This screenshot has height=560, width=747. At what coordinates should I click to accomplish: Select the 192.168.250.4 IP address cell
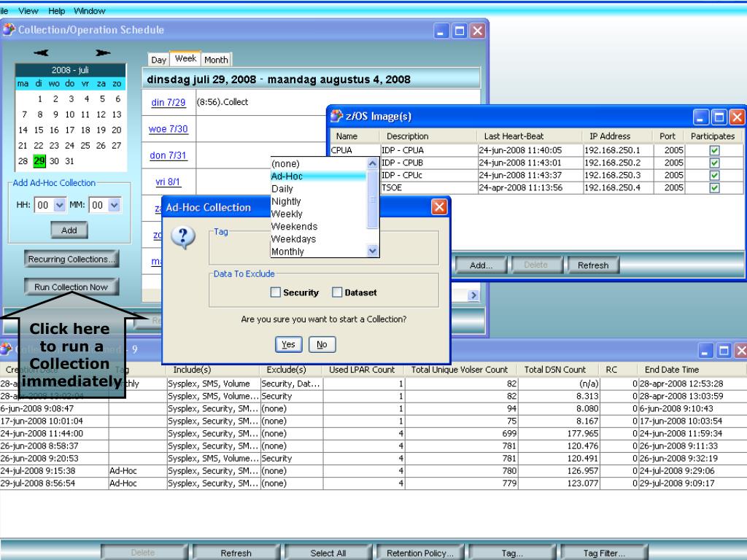coord(617,187)
